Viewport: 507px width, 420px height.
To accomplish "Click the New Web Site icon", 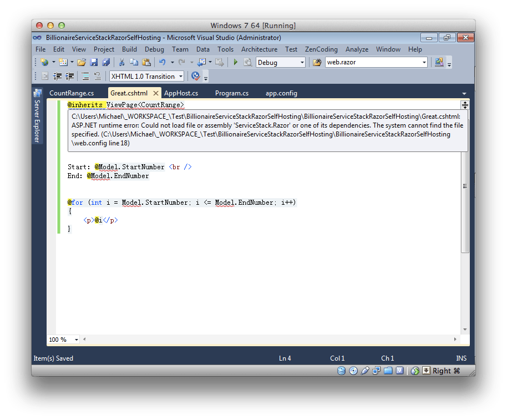I will pyautogui.click(x=44, y=62).
